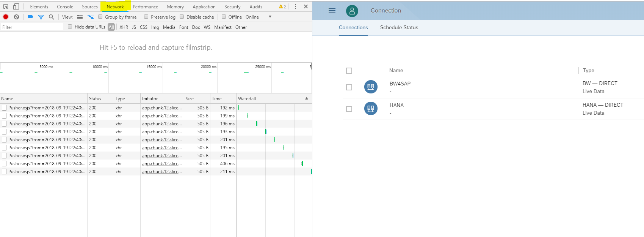
Task: Open the network search magnifier
Action: [x=52, y=17]
